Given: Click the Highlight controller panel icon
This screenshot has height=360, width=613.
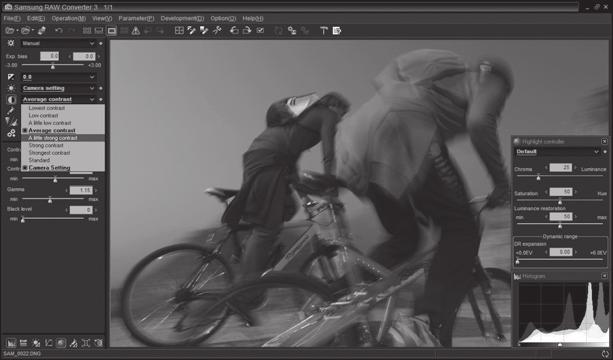Looking at the screenshot, I should click(517, 141).
